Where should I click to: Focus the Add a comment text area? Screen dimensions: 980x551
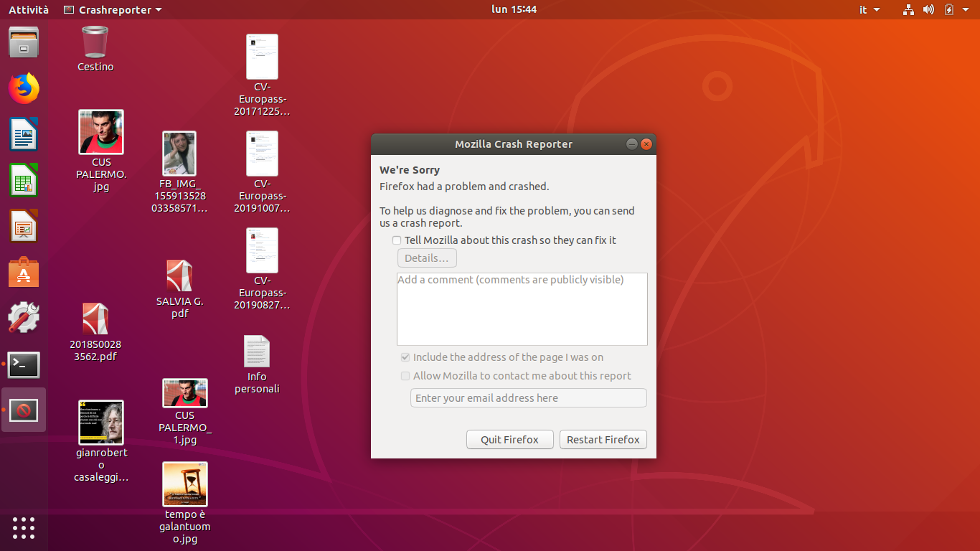coord(522,309)
